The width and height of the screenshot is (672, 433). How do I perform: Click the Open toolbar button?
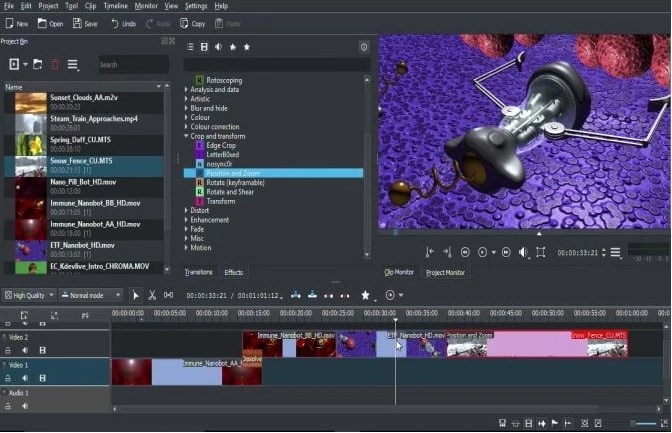51,24
